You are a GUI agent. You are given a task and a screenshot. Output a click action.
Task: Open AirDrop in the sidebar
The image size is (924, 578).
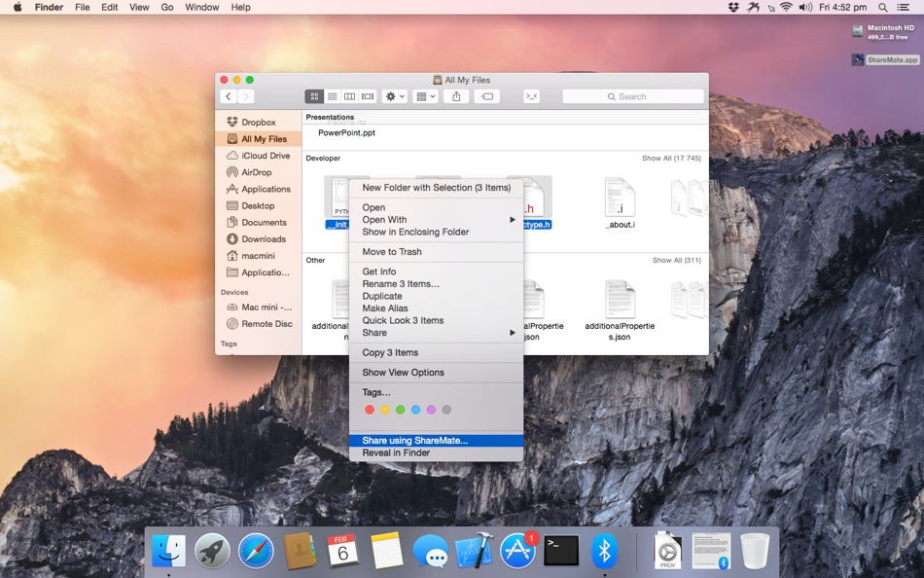[259, 172]
